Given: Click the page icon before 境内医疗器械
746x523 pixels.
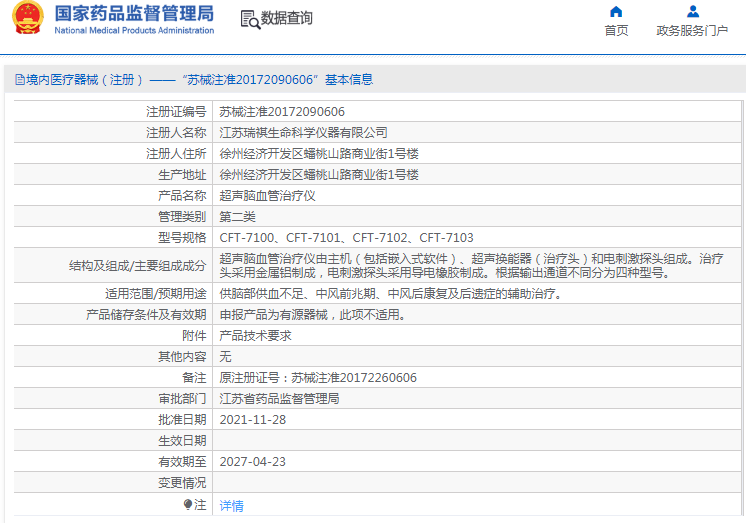Looking at the screenshot, I should [x=18, y=80].
